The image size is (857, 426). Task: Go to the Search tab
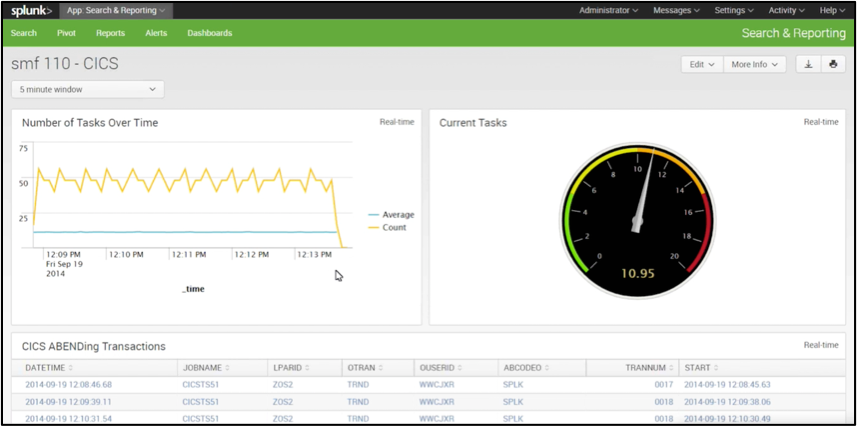pos(24,33)
